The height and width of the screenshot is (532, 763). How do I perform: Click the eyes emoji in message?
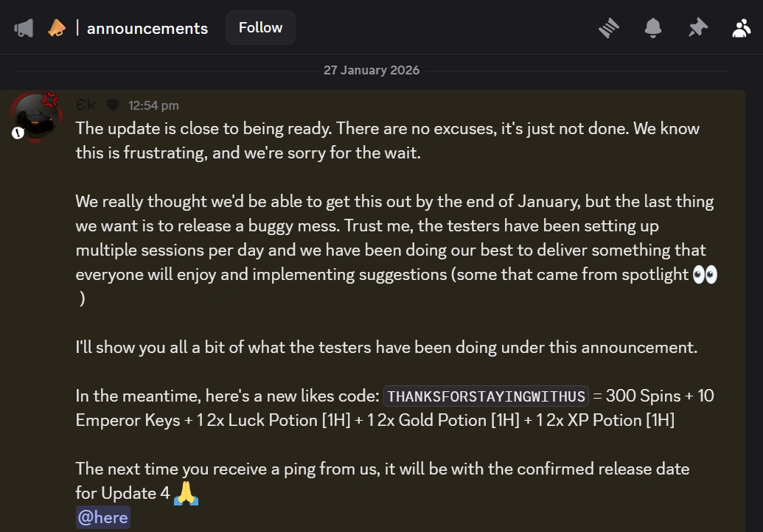click(x=705, y=275)
